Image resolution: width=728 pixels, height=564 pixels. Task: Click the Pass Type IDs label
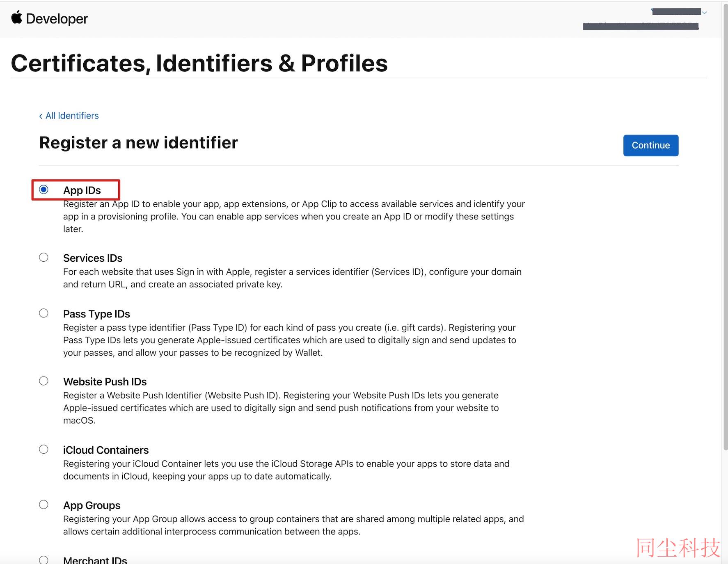96,314
